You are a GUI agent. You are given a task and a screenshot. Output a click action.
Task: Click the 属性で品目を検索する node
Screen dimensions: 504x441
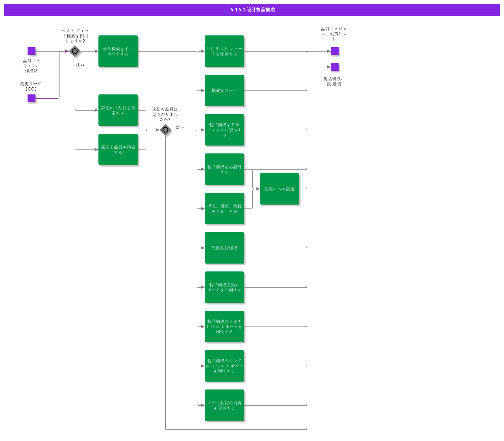pos(118,150)
